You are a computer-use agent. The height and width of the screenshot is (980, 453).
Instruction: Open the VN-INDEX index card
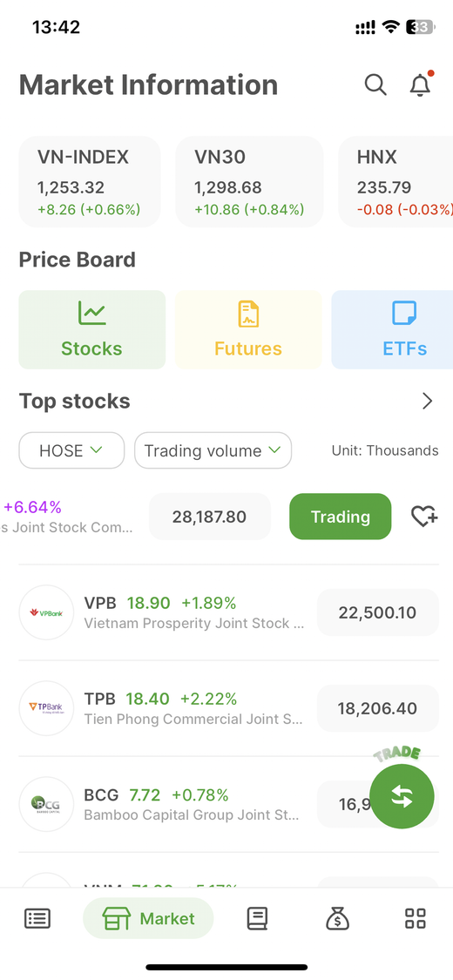pos(90,181)
